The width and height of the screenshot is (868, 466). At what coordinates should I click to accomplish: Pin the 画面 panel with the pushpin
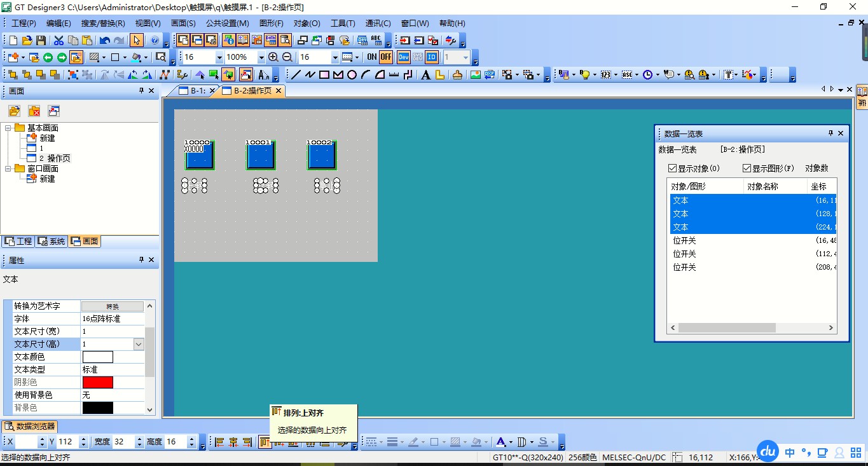[141, 91]
